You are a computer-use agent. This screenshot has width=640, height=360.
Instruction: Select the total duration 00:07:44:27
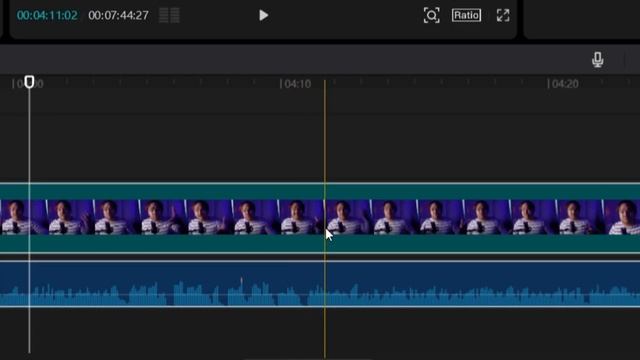118,16
